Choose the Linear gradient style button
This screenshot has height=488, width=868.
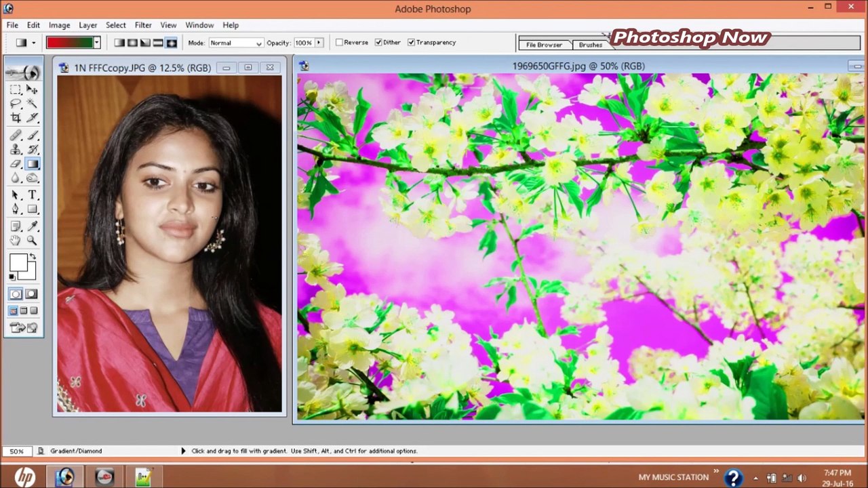[119, 43]
